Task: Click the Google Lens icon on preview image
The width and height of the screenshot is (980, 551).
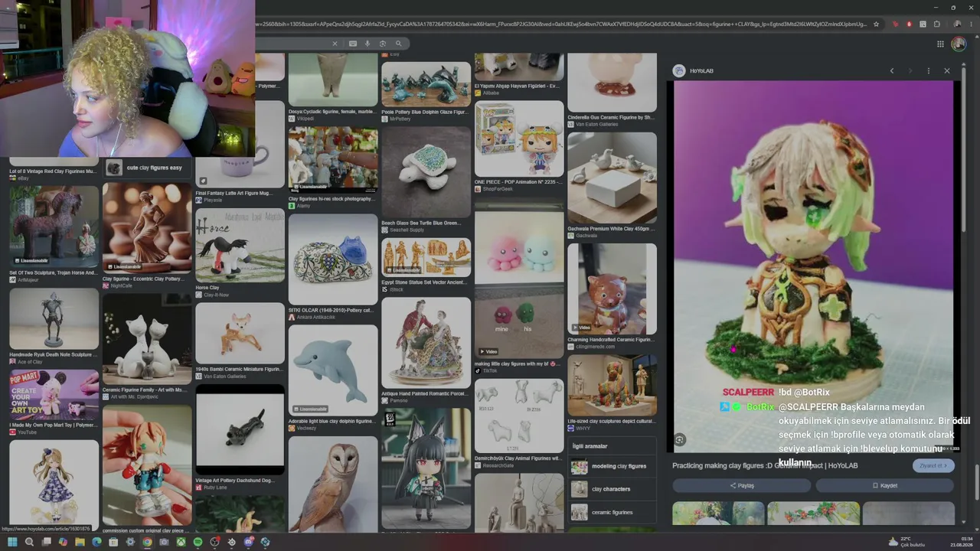Action: tap(680, 439)
